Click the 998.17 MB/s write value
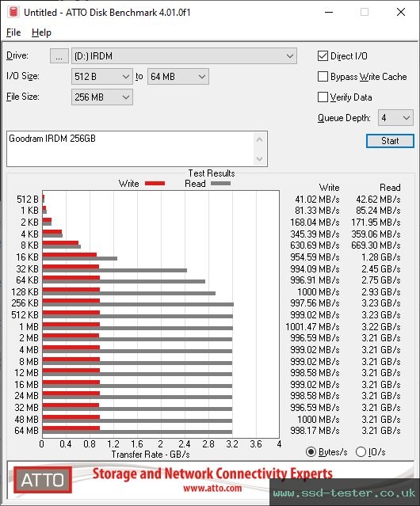 point(315,431)
